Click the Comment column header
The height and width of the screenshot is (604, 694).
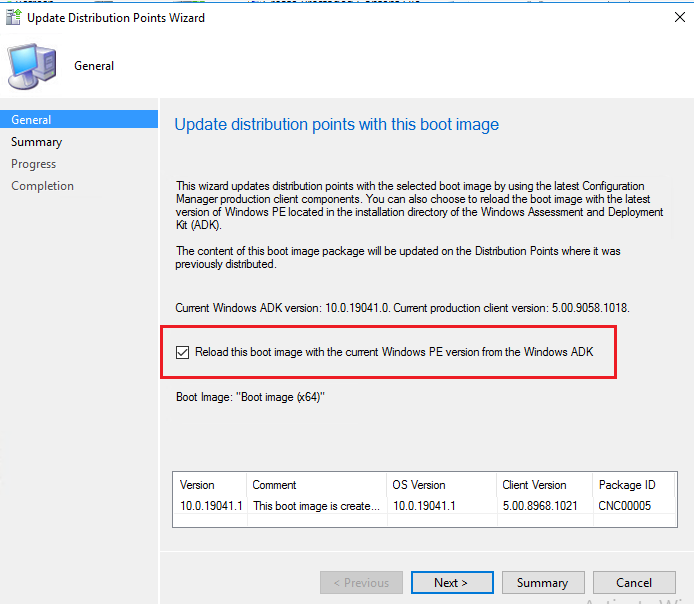(316, 485)
